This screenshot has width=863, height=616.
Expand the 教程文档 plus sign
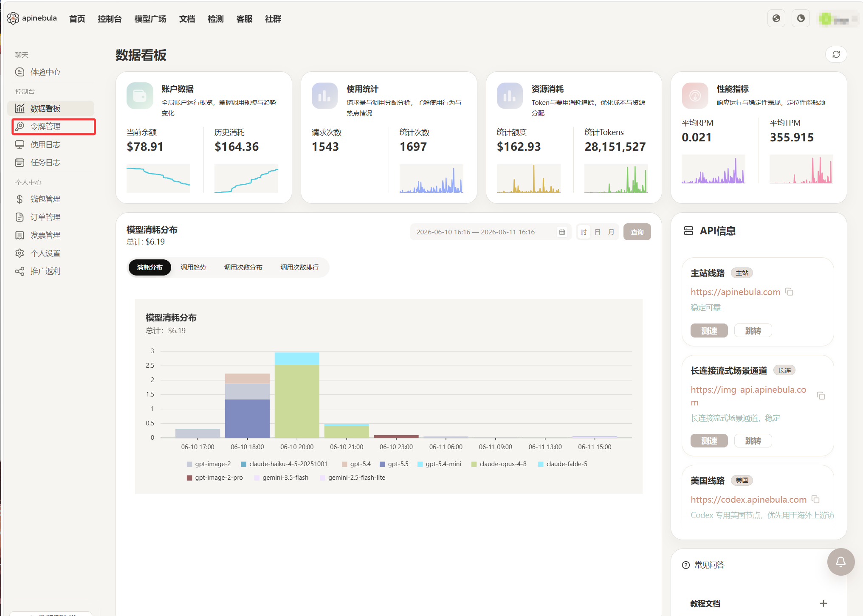tap(824, 603)
